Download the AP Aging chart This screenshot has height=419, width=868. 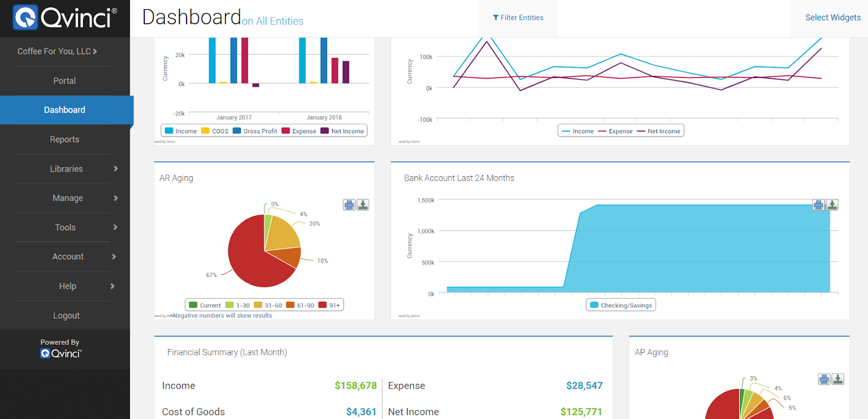click(x=838, y=379)
